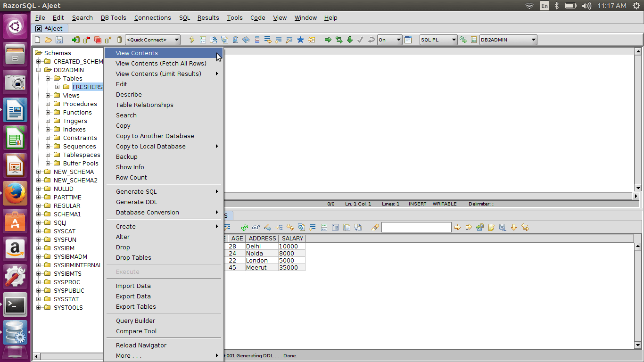
Task: Click the disconnect red arrow icon
Action: click(x=87, y=40)
